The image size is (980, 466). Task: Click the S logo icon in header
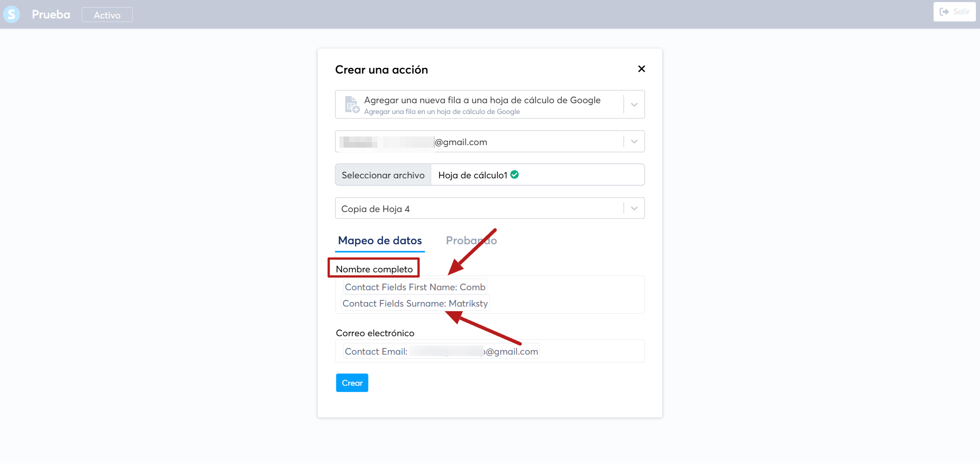point(11,14)
